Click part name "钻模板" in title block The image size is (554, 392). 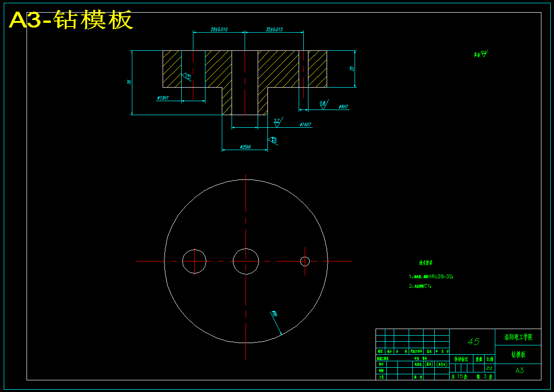(x=518, y=355)
